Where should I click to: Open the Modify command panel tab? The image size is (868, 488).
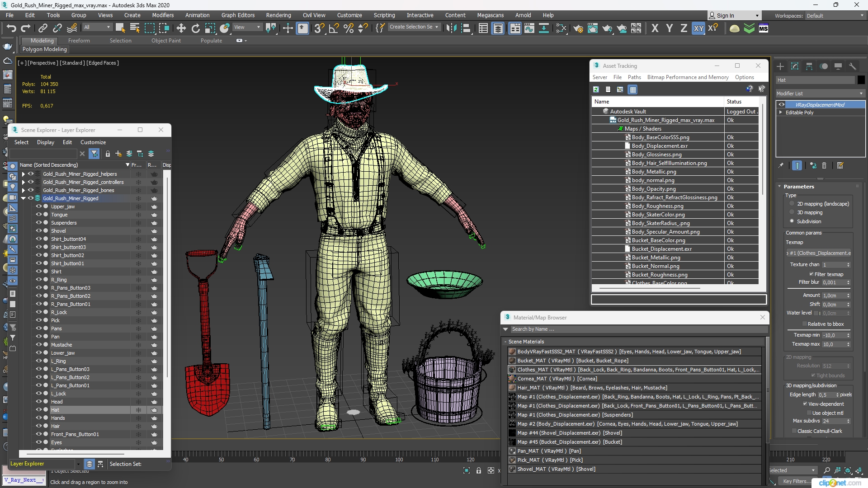[x=795, y=66]
